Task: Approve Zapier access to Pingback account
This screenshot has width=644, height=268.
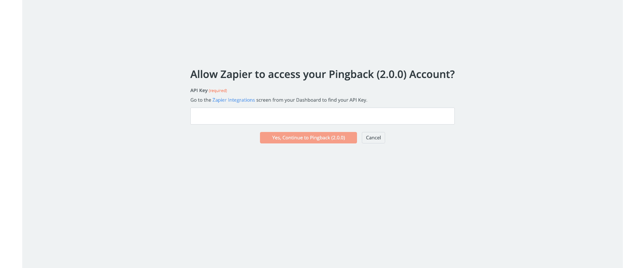Action: coord(308,138)
